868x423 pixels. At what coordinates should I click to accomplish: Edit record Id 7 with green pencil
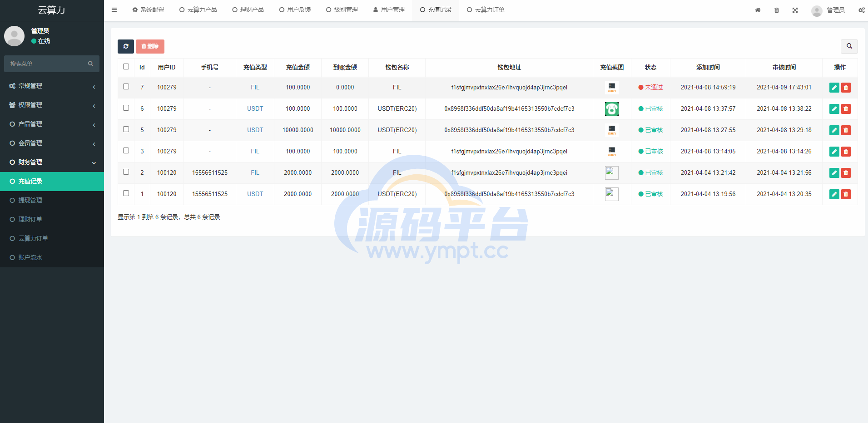pyautogui.click(x=834, y=88)
